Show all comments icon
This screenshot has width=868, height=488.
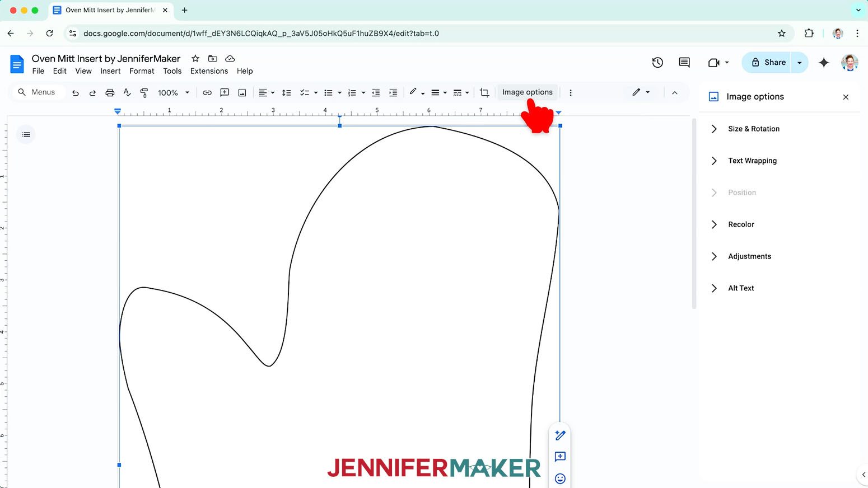coord(684,63)
